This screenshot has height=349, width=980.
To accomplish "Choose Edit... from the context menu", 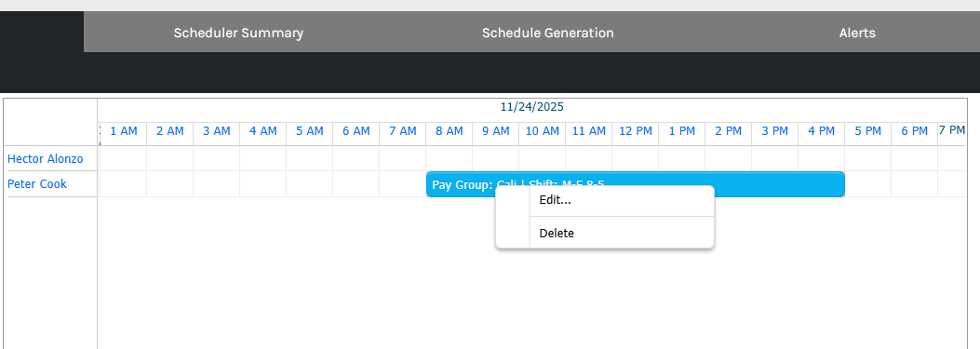I will (x=622, y=201).
